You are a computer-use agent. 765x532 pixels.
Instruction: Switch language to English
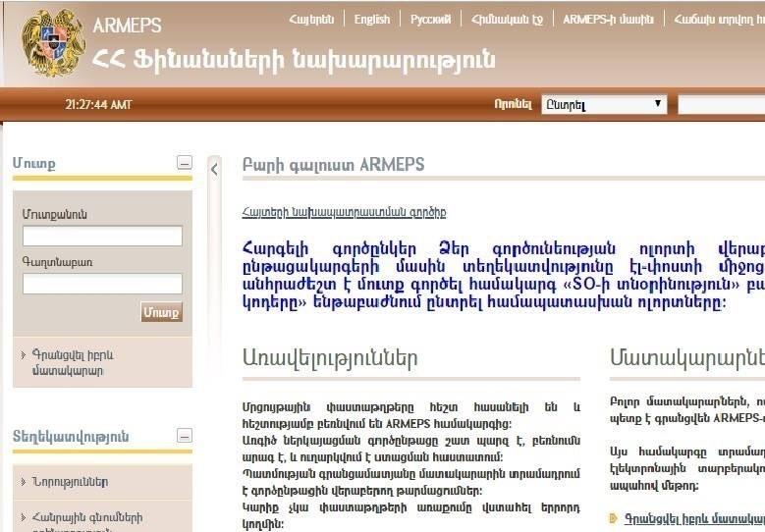click(372, 20)
